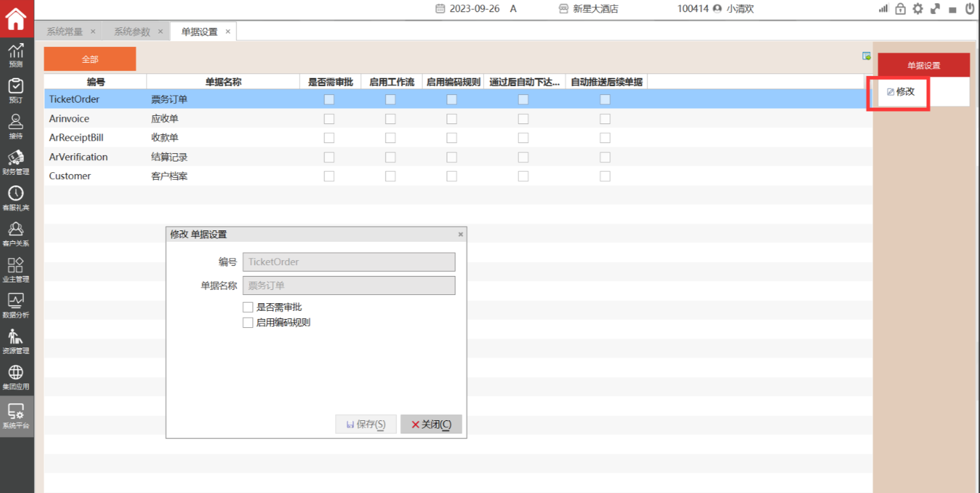Open the 集团应用 group application module
Screen dimensions: 980x493
16,376
